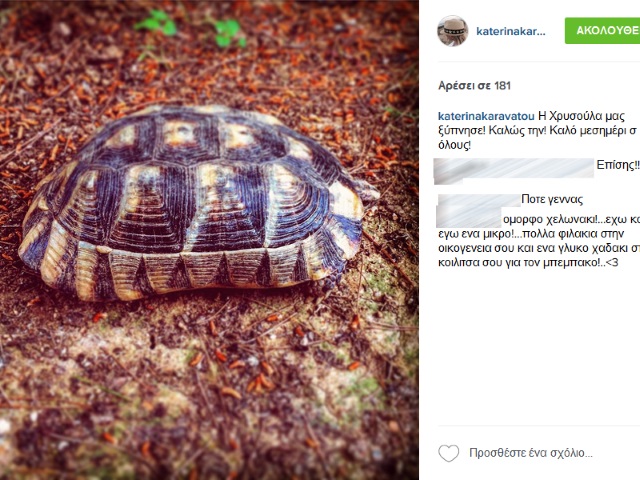Click the tortoise shell in the photo
The width and height of the screenshot is (640, 480).
(x=196, y=202)
